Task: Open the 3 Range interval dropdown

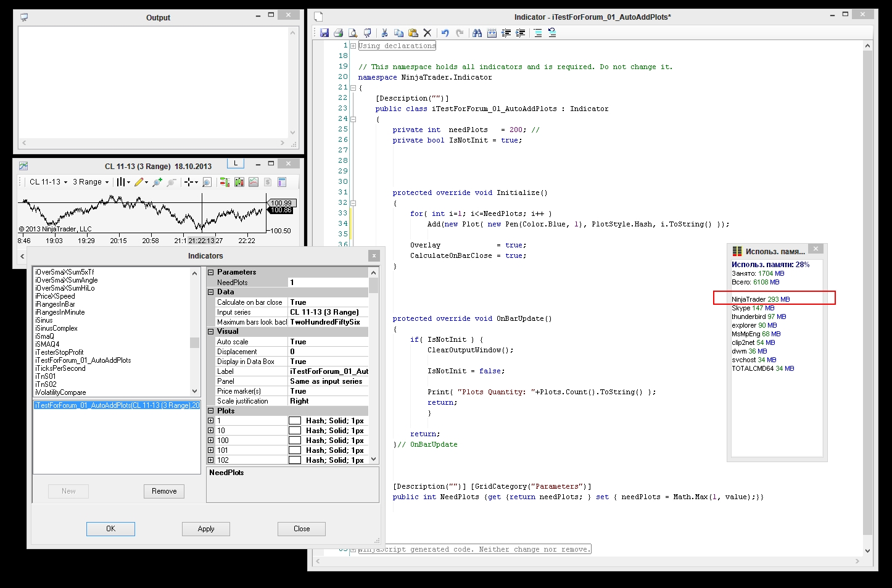Action: (90, 182)
